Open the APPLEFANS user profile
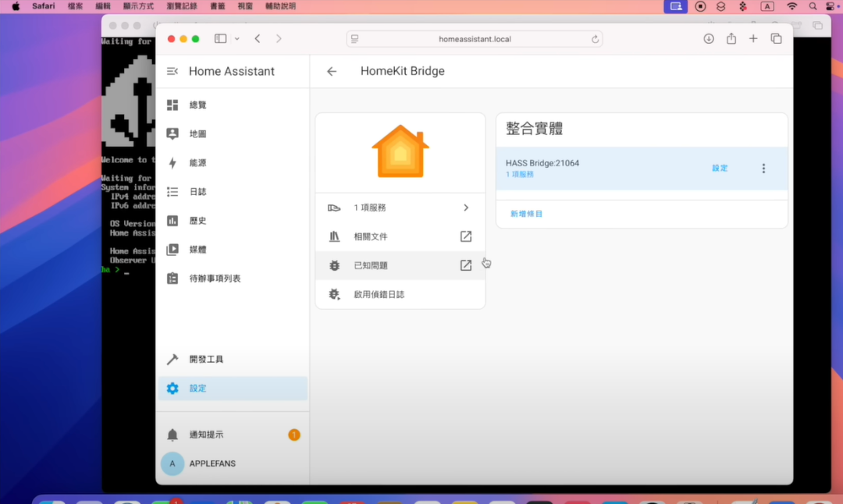Viewport: 843px width, 504px height. click(x=233, y=463)
